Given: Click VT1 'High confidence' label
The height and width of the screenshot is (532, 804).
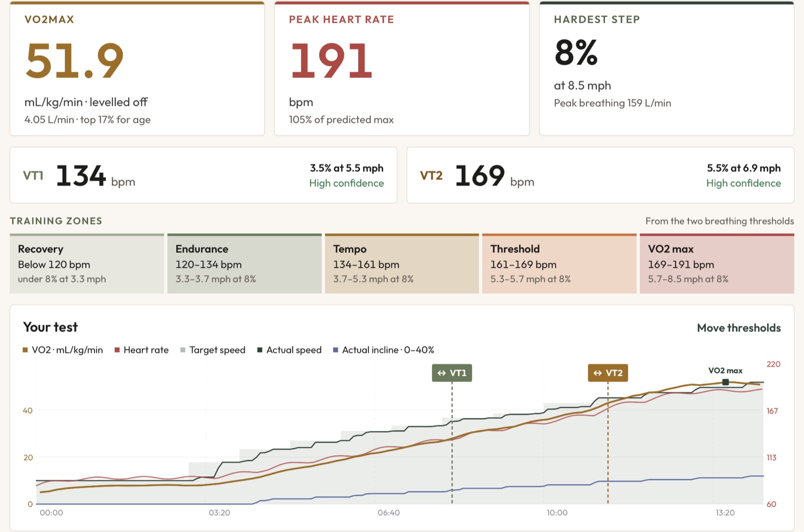Looking at the screenshot, I should [346, 183].
